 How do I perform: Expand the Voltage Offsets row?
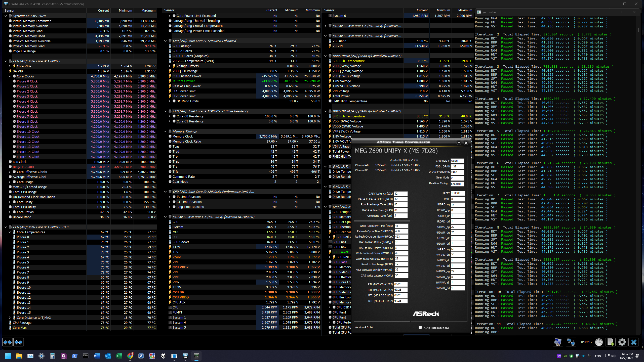[169, 66]
